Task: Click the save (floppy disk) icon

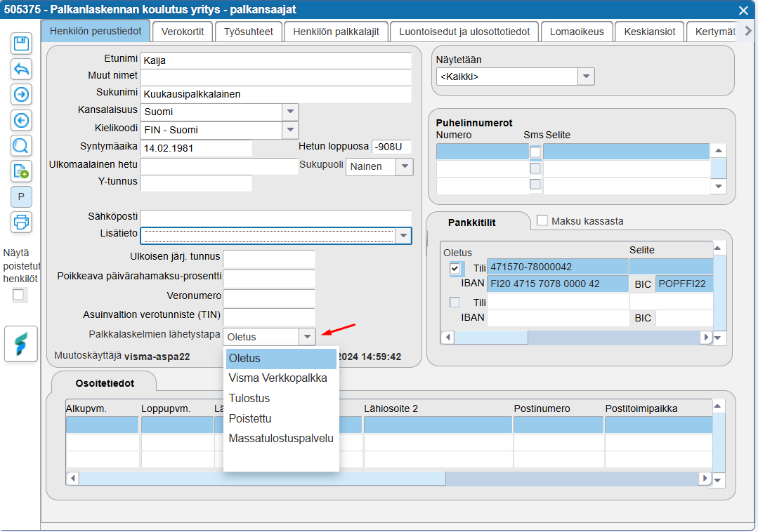Action: tap(22, 43)
